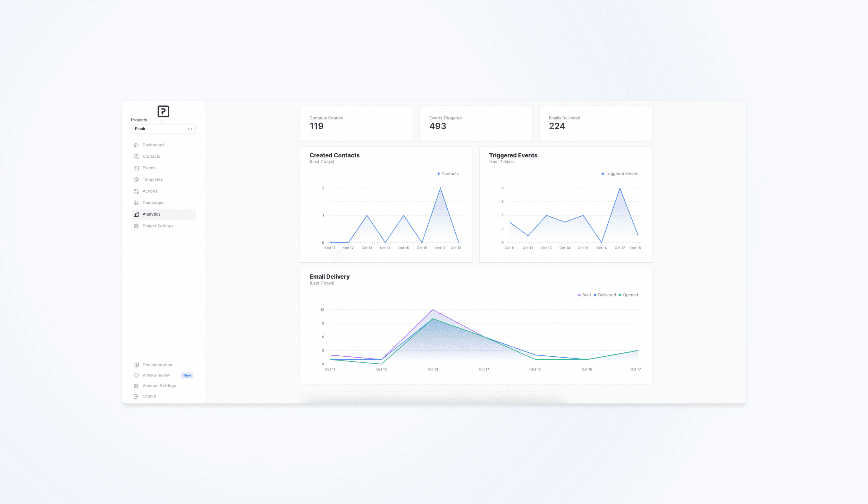
Task: Click the Events sidebar icon
Action: pyautogui.click(x=136, y=168)
